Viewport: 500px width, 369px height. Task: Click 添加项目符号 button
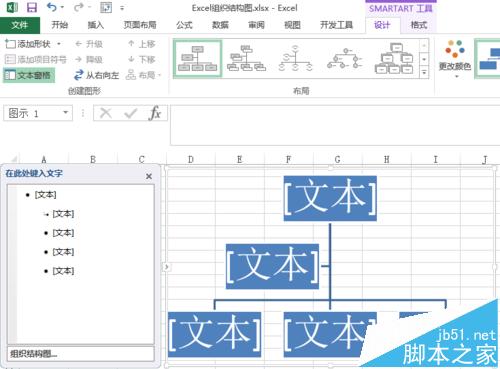pos(36,60)
